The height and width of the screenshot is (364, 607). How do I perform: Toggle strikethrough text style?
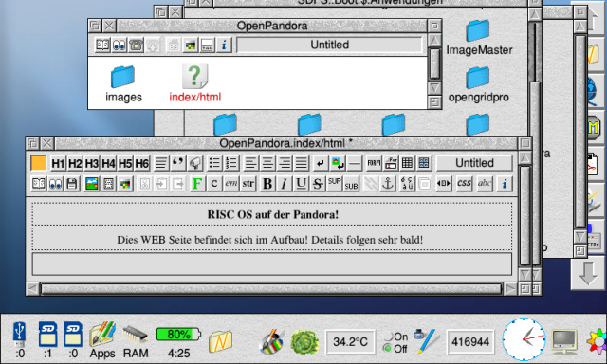coord(318,184)
